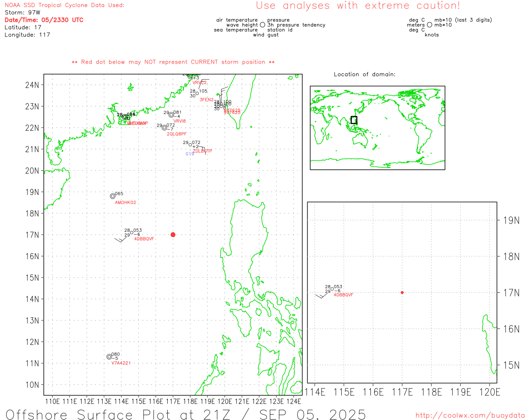Click the NOAA SSD Tropical Cyclone Data Used heading
Screen dimensions: 525x420
64,5
